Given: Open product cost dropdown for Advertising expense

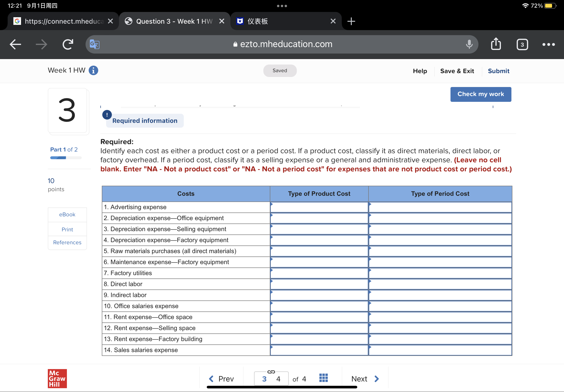Looking at the screenshot, I should 319,207.
